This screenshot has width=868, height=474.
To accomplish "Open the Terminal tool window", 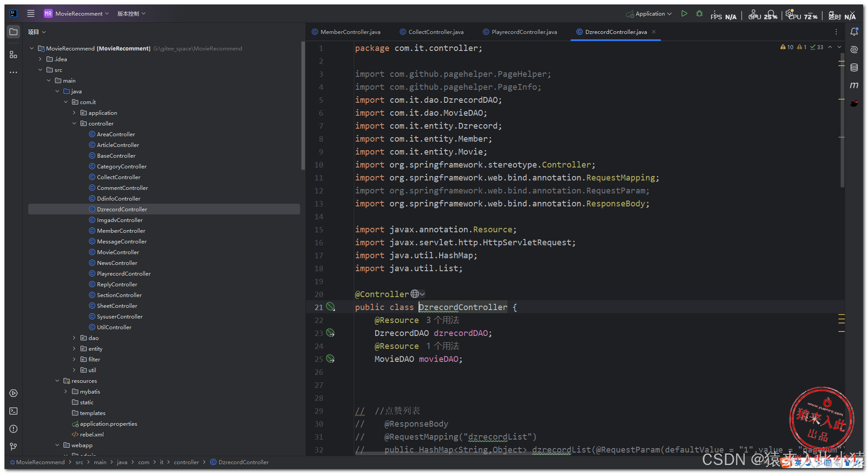I will click(13, 411).
